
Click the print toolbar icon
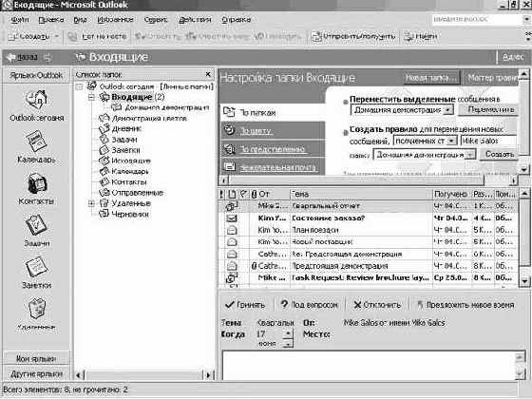[x=72, y=36]
